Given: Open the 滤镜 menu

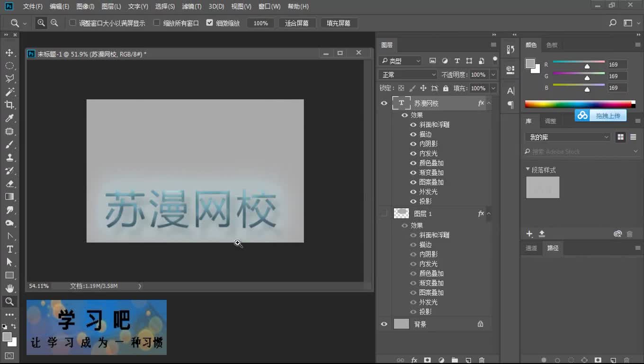Looking at the screenshot, I should click(191, 6).
